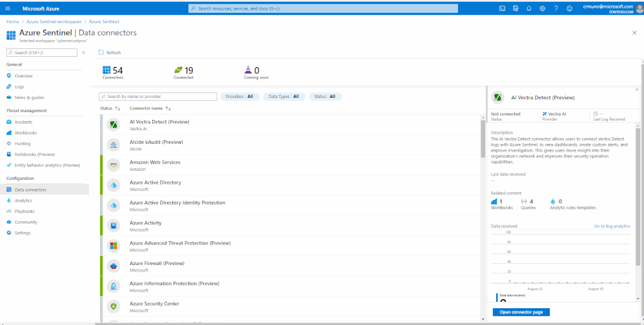The height and width of the screenshot is (325, 644).
Task: Click the Alcide kAudit connector icon
Action: (x=114, y=145)
